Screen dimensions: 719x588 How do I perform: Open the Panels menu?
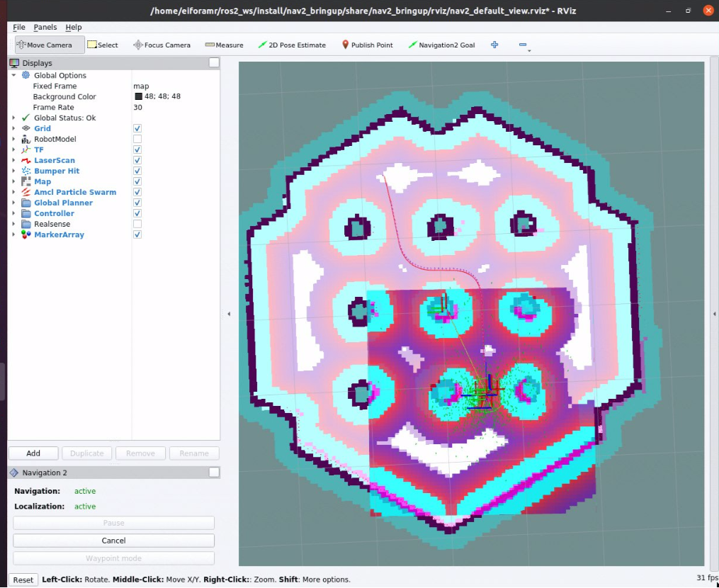[45, 27]
